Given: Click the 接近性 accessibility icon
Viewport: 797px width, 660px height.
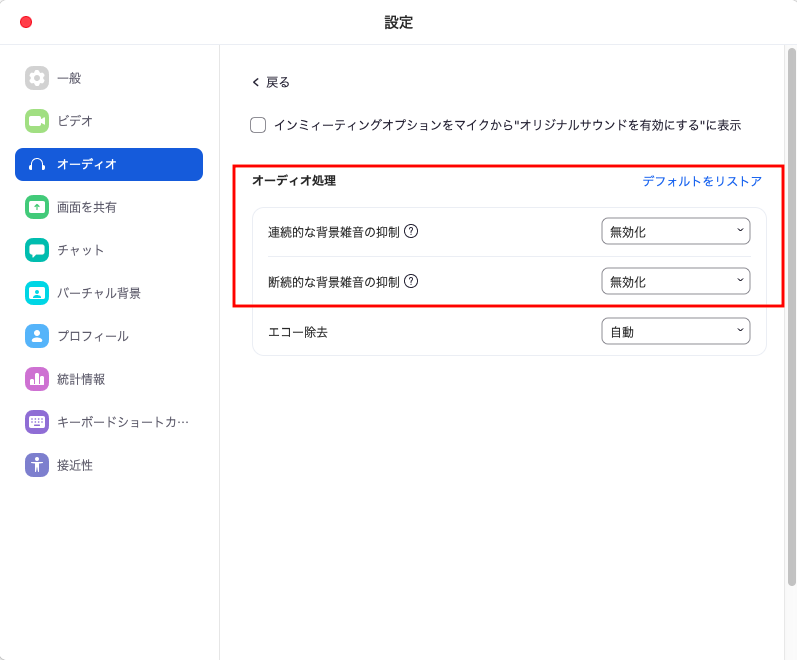Looking at the screenshot, I should (37, 465).
